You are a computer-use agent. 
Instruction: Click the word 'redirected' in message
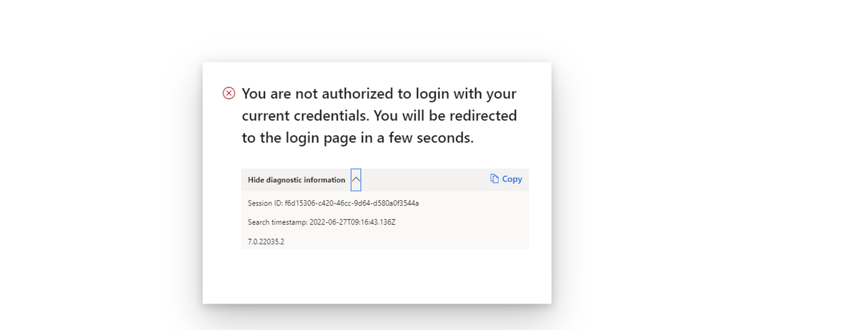coord(483,116)
